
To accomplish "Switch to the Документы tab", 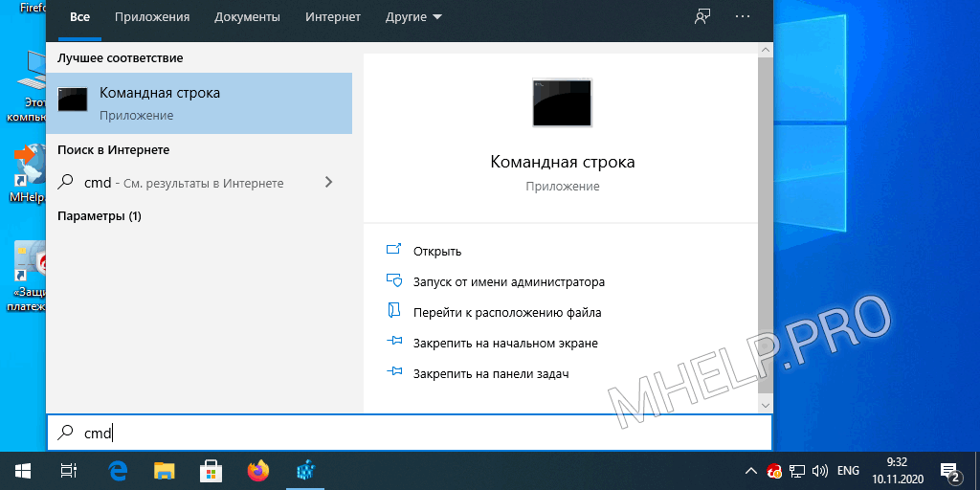I will [247, 17].
